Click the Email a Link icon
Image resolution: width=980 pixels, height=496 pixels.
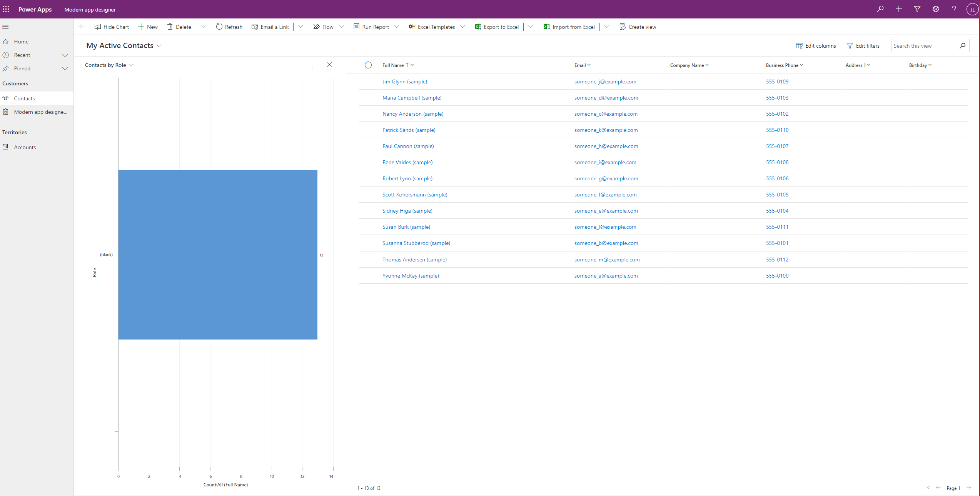point(255,27)
